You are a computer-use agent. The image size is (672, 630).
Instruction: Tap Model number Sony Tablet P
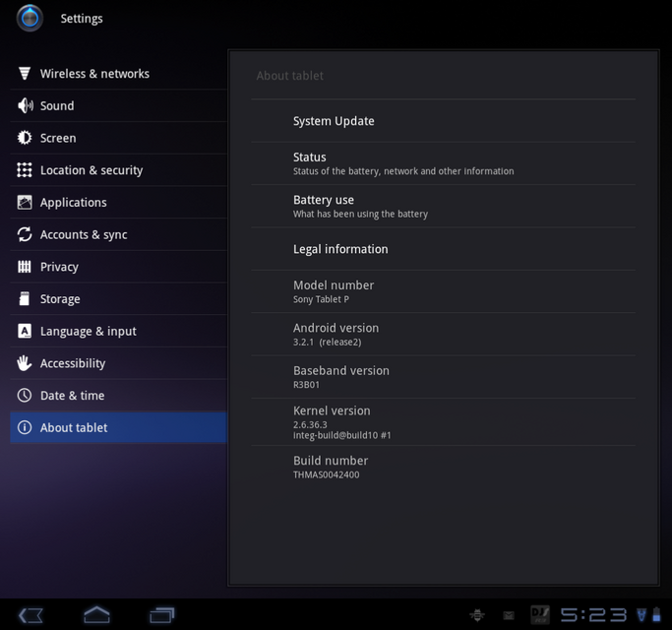(x=443, y=291)
